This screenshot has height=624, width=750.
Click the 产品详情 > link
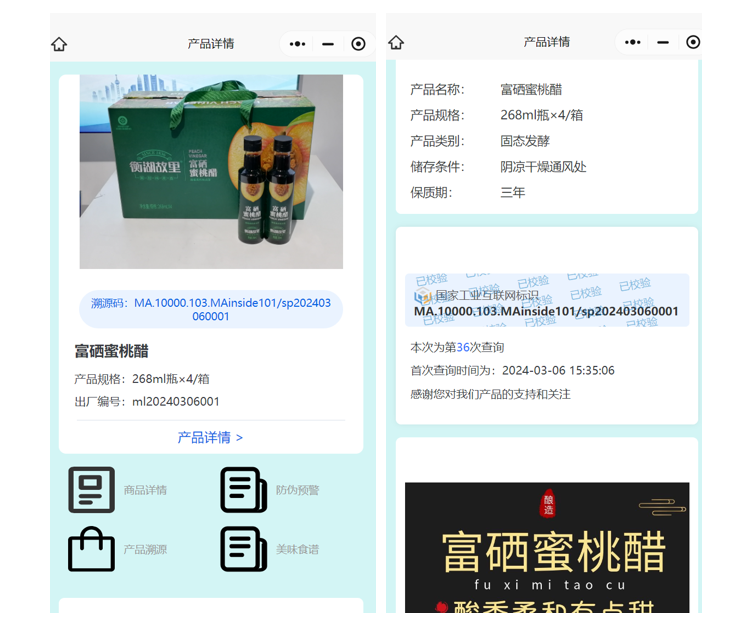pyautogui.click(x=210, y=437)
